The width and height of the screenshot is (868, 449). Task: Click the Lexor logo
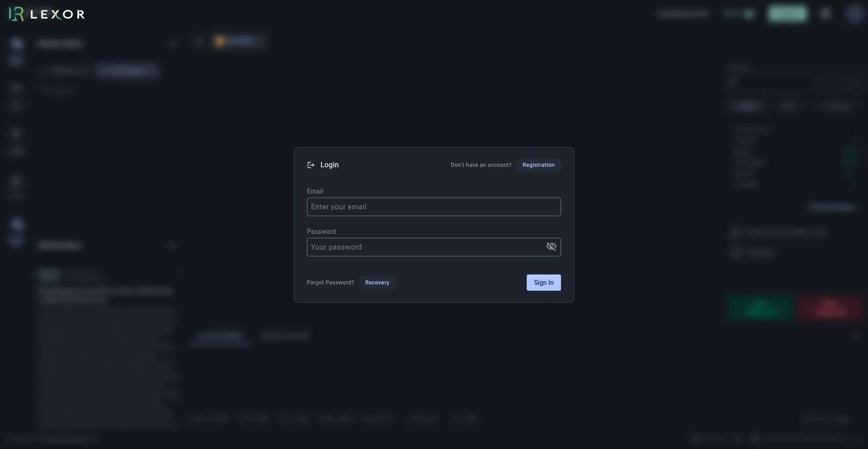pos(47,14)
